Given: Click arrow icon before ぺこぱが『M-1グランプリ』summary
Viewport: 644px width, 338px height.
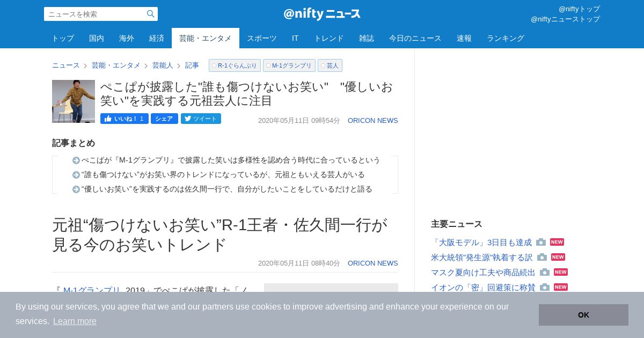Looking at the screenshot, I should pos(76,160).
